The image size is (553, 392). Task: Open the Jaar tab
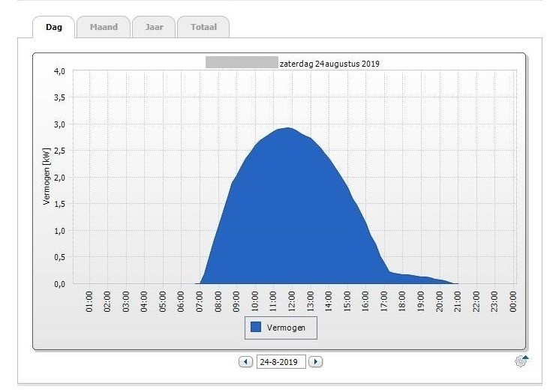pyautogui.click(x=153, y=27)
